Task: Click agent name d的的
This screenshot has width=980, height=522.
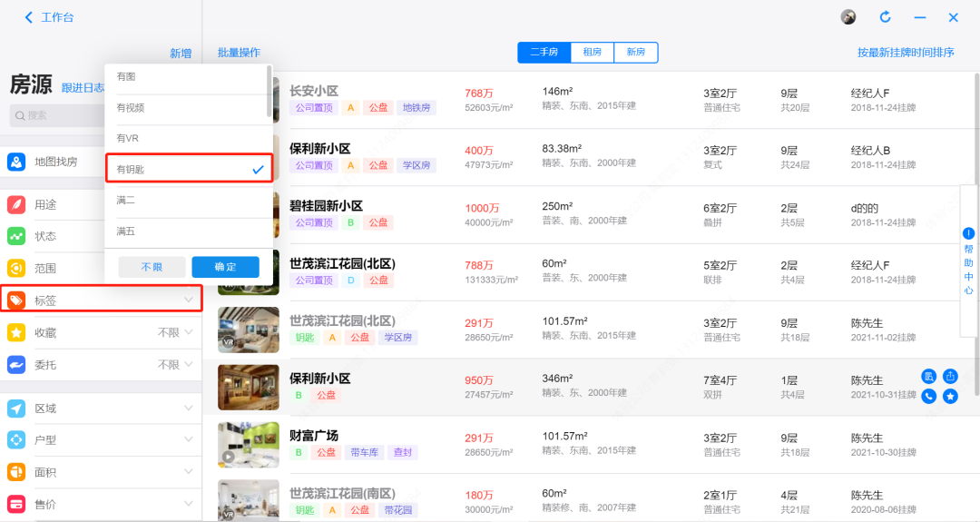Action: tap(865, 208)
